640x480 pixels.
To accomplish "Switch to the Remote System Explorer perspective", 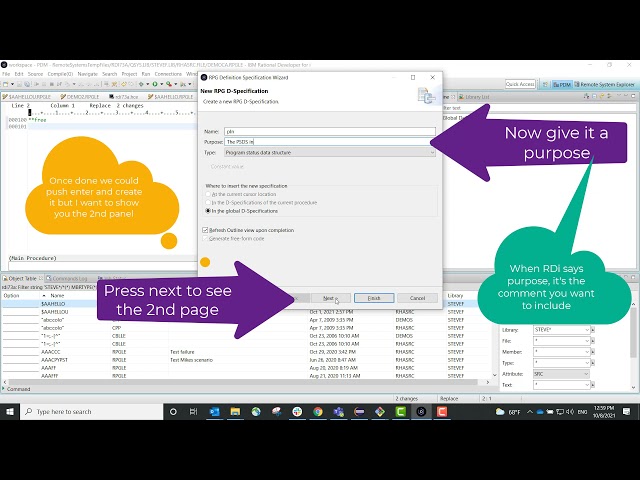I will pos(604,84).
